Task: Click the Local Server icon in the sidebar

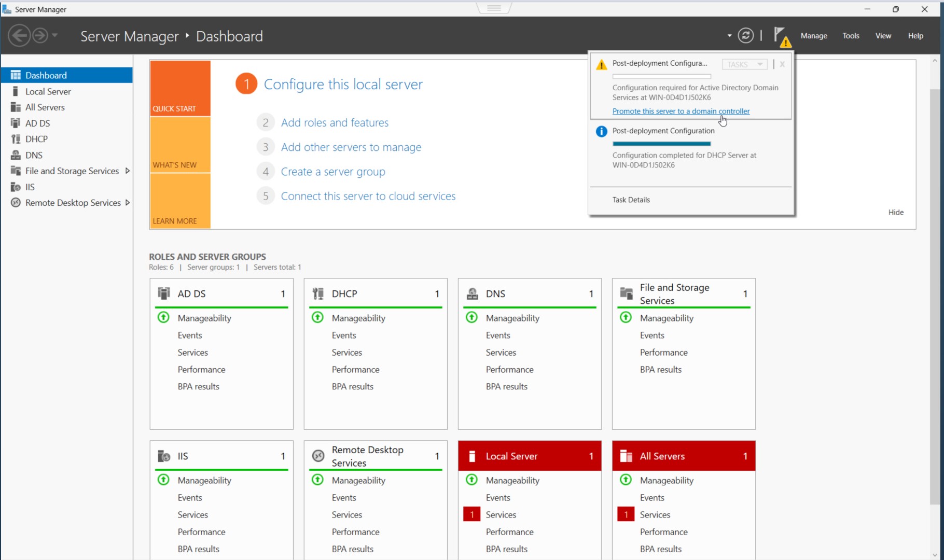Action: [x=16, y=91]
